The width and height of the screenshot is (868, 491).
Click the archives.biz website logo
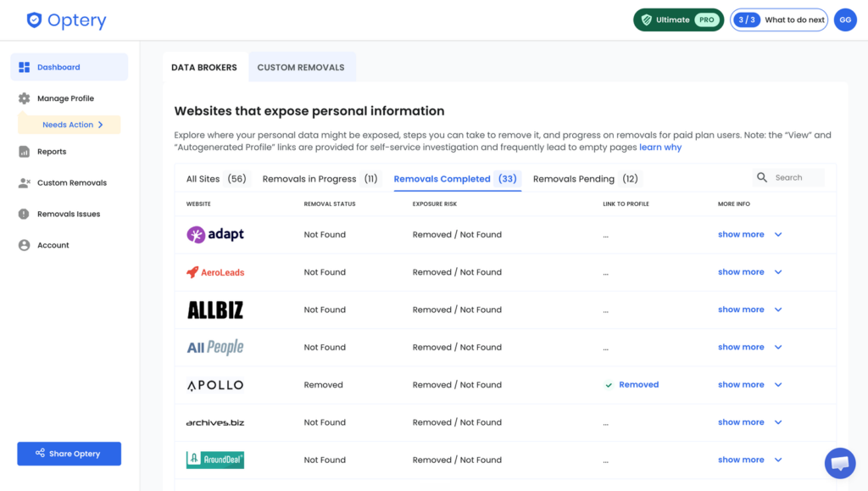click(215, 422)
